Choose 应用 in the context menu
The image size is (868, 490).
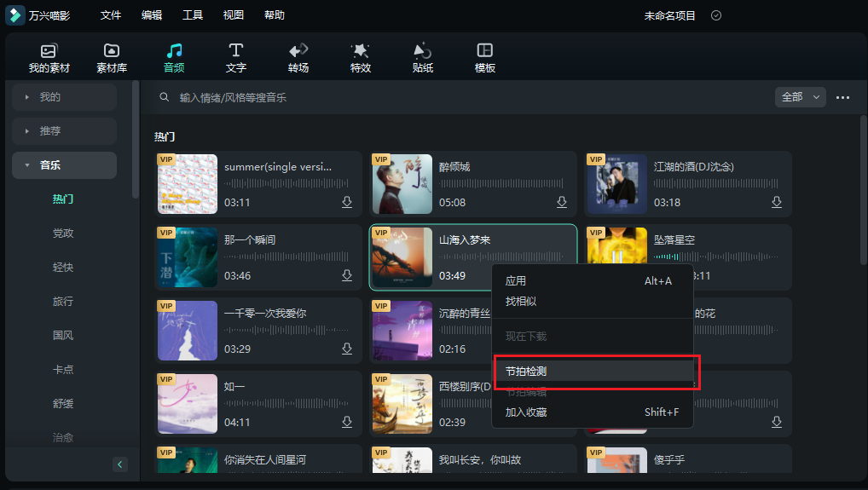tap(593, 281)
